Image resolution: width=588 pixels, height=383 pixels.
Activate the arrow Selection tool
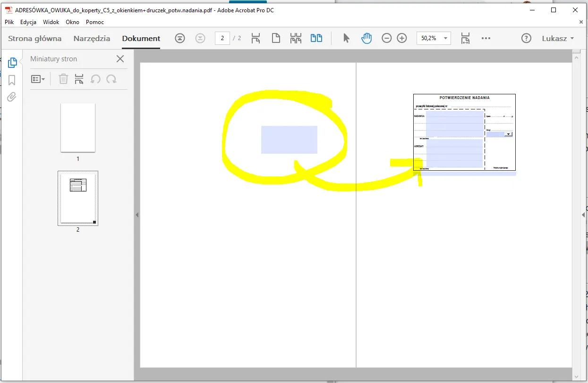(346, 38)
